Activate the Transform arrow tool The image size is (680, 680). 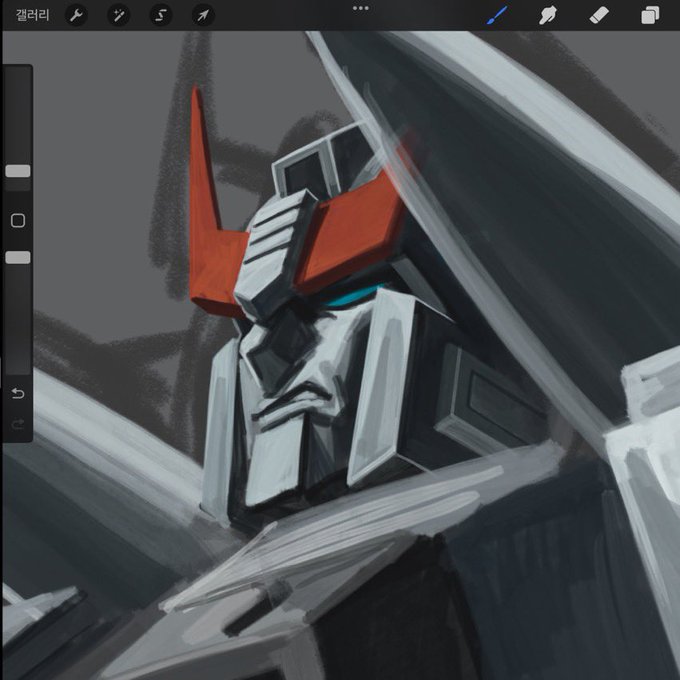coord(203,16)
